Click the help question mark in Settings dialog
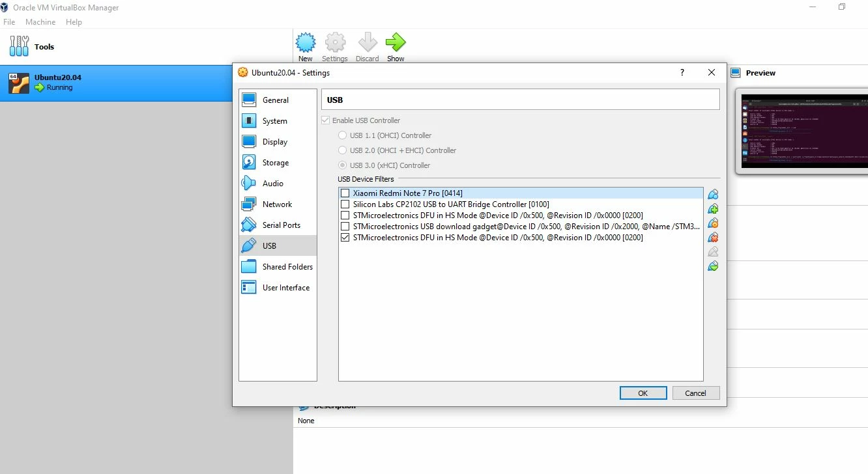 (x=682, y=72)
